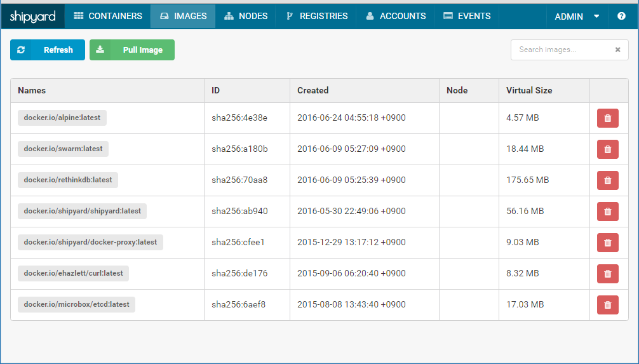This screenshot has height=364, width=639.
Task: Open the Accounts page
Action: click(396, 17)
